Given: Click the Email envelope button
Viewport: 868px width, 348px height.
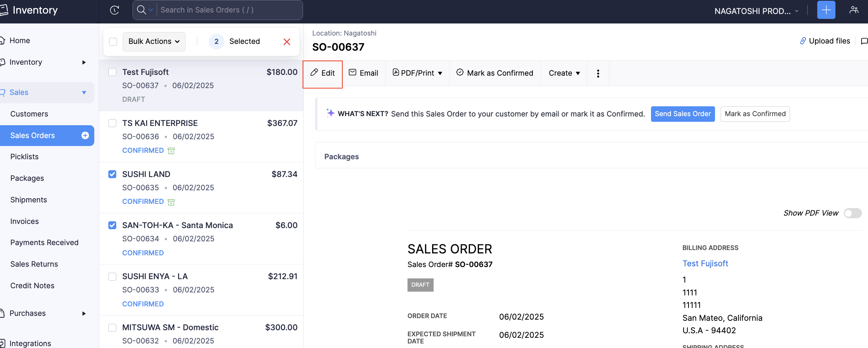Looking at the screenshot, I should coord(364,73).
